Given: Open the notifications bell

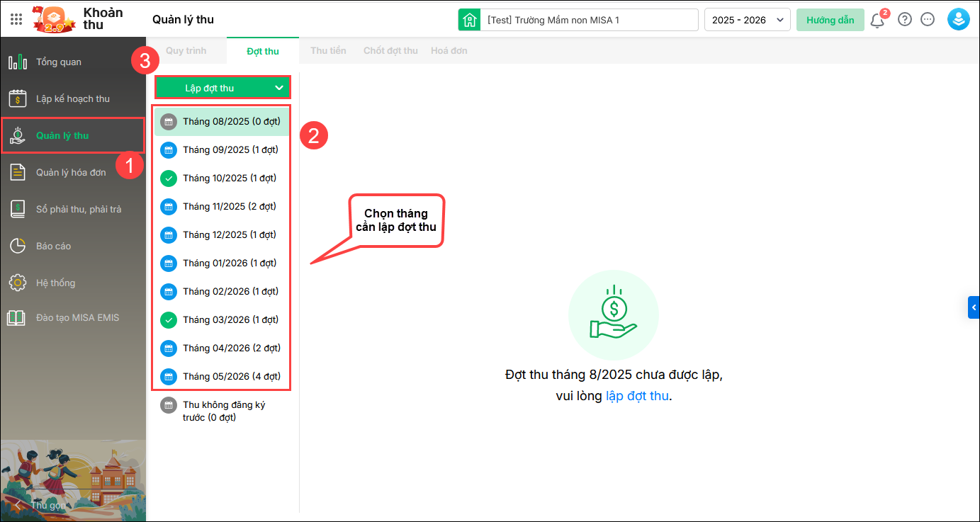Looking at the screenshot, I should click(877, 20).
